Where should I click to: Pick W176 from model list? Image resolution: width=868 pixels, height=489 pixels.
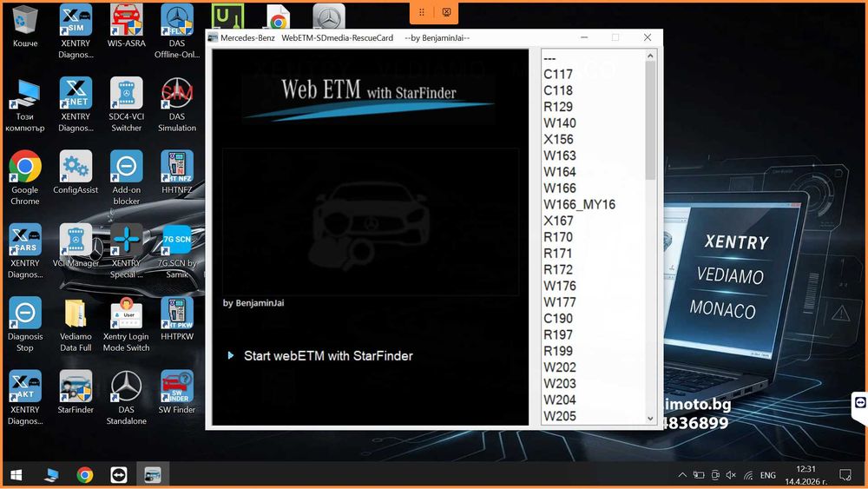pyautogui.click(x=560, y=287)
